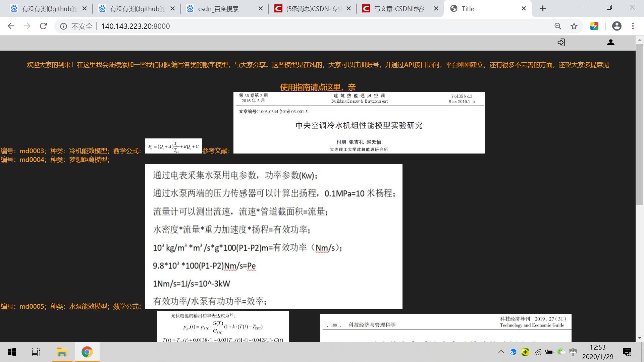The height and width of the screenshot is (362, 644).
Task: Click the md0003 formula image thumbnail
Action: 173,146
